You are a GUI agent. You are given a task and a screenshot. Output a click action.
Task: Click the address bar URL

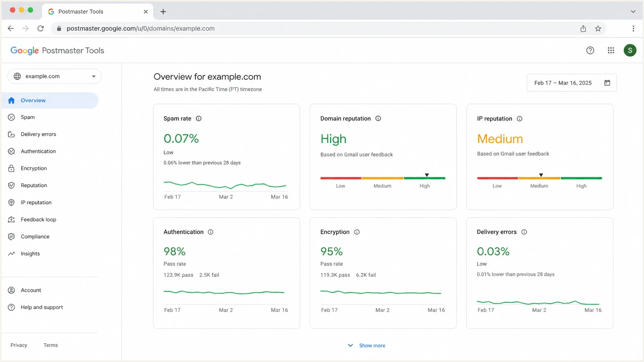tap(141, 28)
